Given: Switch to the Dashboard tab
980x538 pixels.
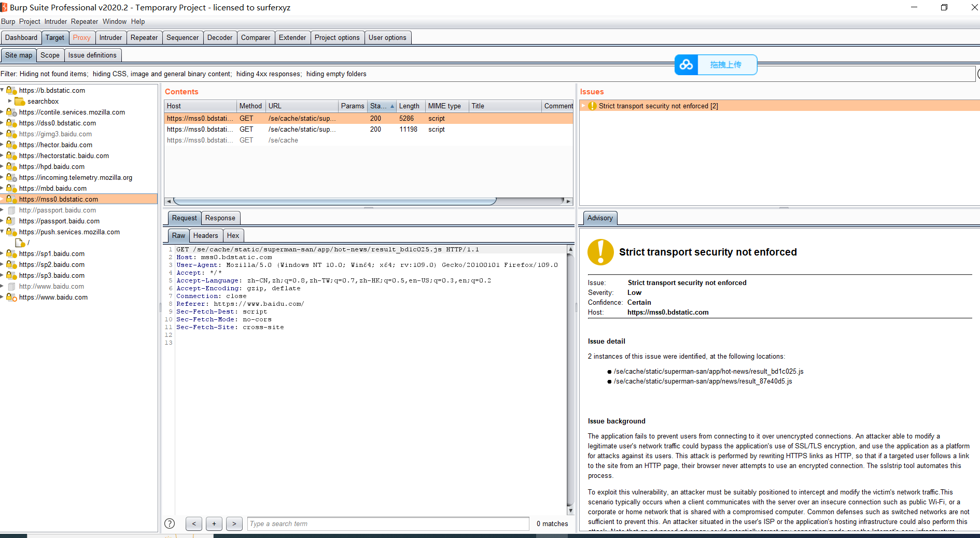Looking at the screenshot, I should click(x=21, y=37).
